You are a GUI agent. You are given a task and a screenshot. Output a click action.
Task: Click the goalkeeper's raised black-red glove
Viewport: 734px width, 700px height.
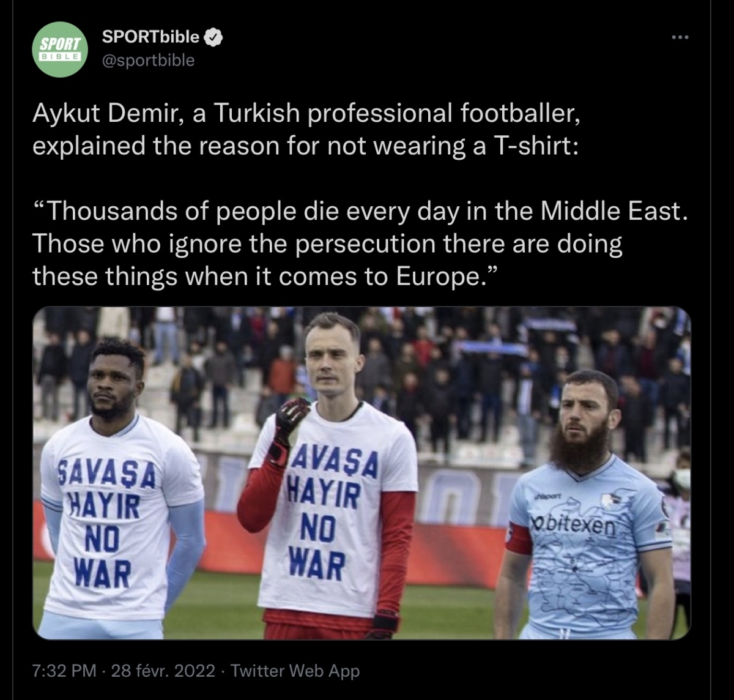[x=289, y=425]
